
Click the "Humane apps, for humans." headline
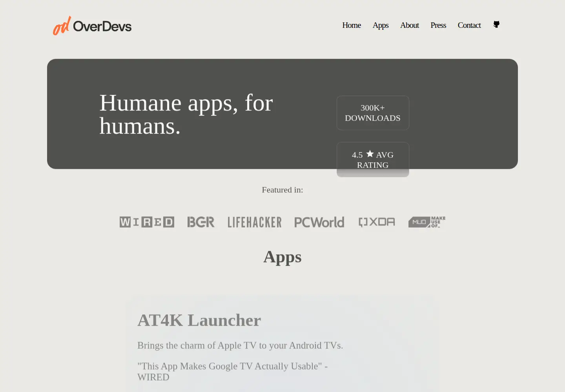186,114
